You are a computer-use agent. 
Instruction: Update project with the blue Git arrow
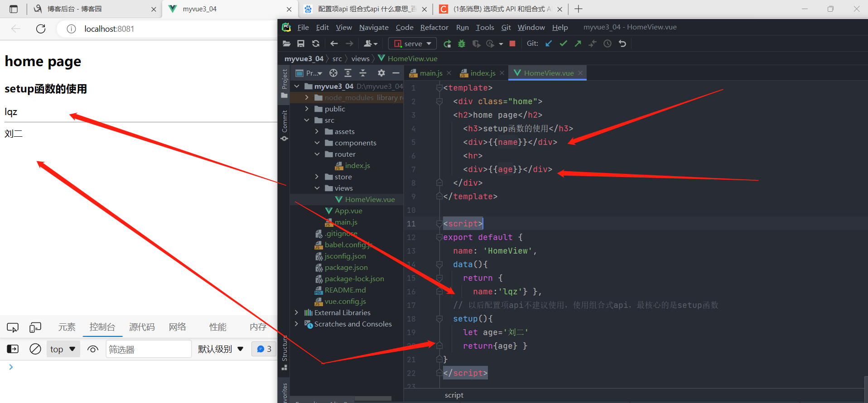549,43
